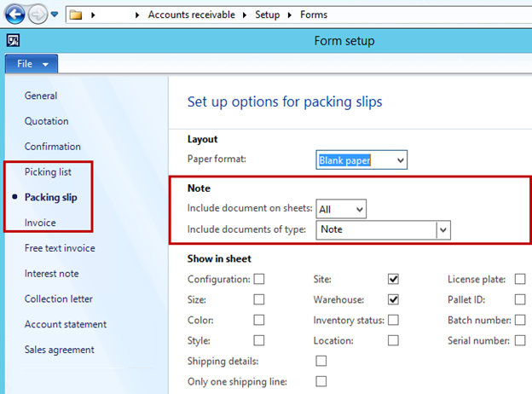Image resolution: width=532 pixels, height=394 pixels.
Task: Enable the Color checkbox
Action: click(x=259, y=320)
